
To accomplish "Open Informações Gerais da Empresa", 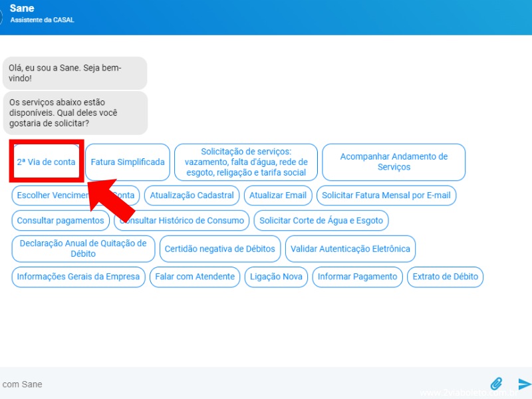I will tap(78, 277).
